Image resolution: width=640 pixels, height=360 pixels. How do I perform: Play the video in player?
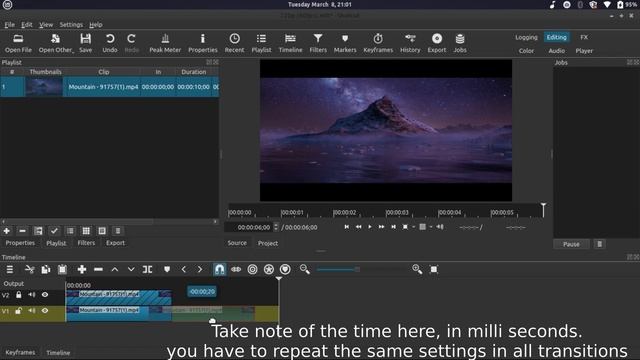[370, 227]
